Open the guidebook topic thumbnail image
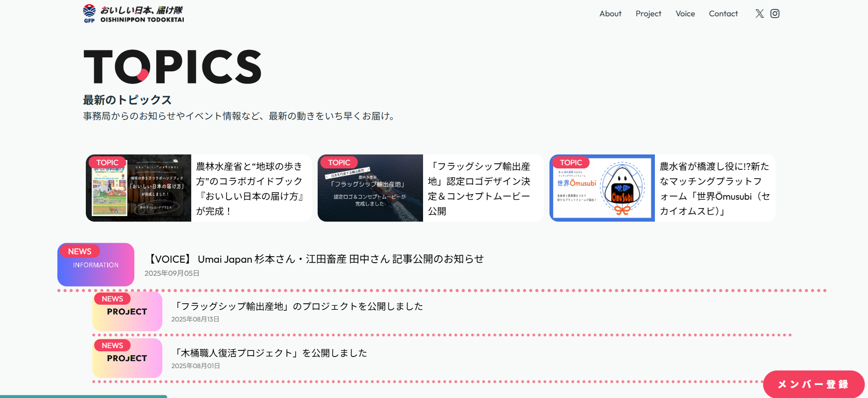The width and height of the screenshot is (868, 398). tap(139, 188)
